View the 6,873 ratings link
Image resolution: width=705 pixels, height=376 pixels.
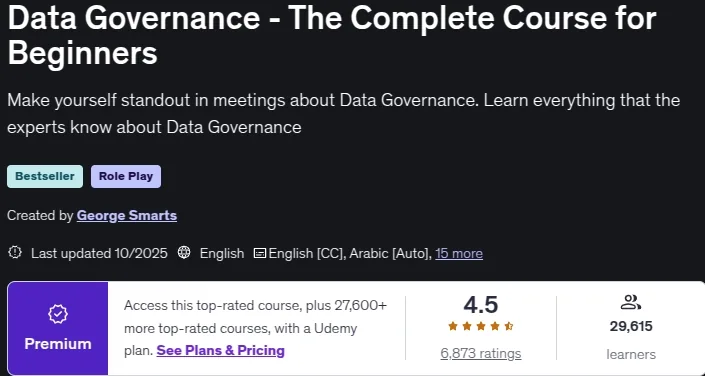pos(481,354)
